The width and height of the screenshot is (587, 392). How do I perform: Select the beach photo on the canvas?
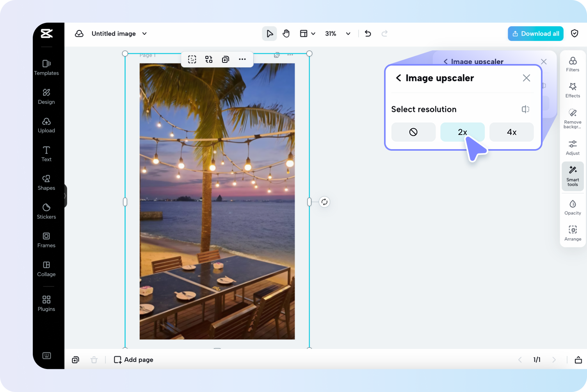tap(217, 201)
